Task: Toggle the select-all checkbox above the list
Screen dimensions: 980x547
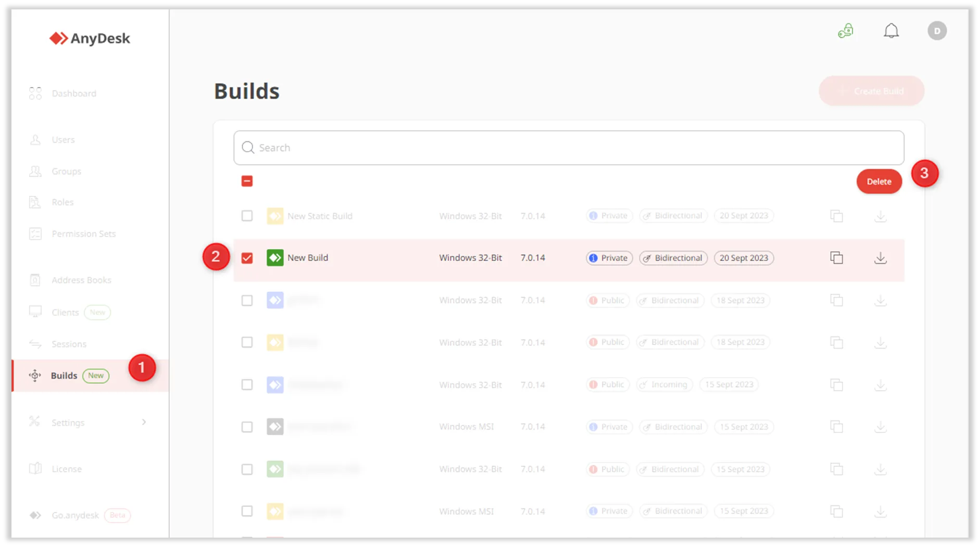Action: click(247, 181)
